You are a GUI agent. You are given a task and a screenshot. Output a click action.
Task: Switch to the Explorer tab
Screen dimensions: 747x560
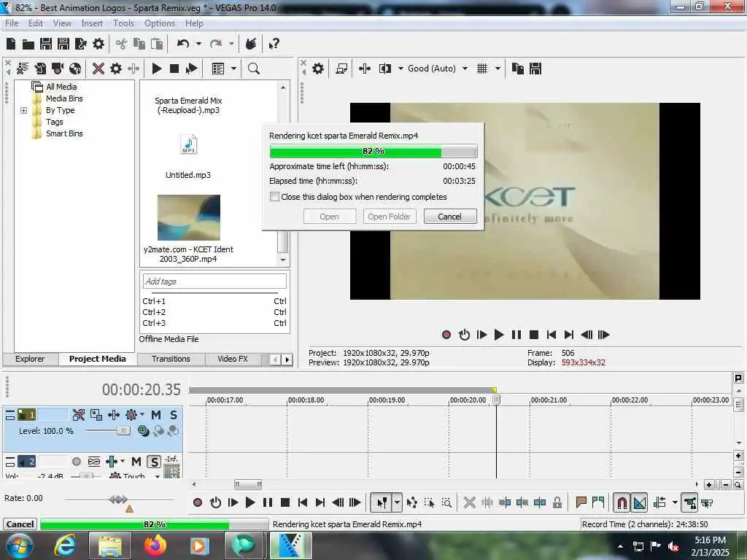click(x=30, y=359)
